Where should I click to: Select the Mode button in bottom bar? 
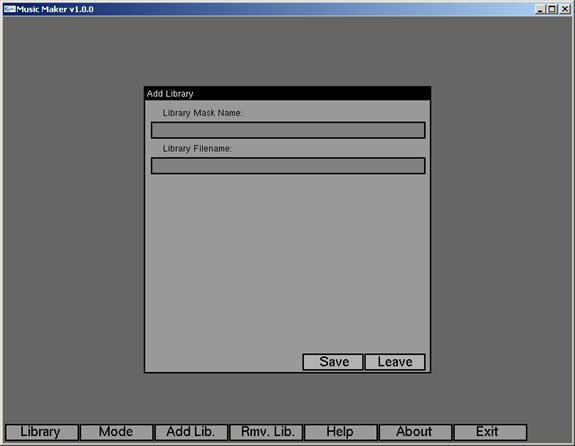116,432
